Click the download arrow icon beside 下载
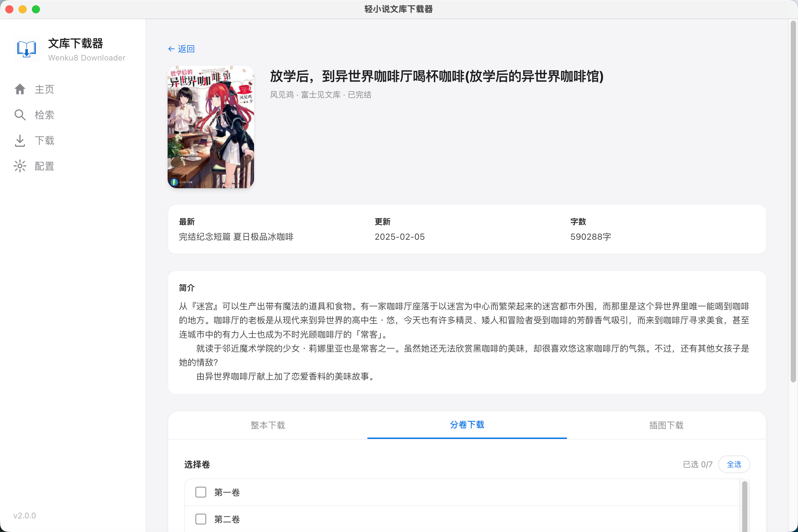The height and width of the screenshot is (532, 798). [x=20, y=141]
